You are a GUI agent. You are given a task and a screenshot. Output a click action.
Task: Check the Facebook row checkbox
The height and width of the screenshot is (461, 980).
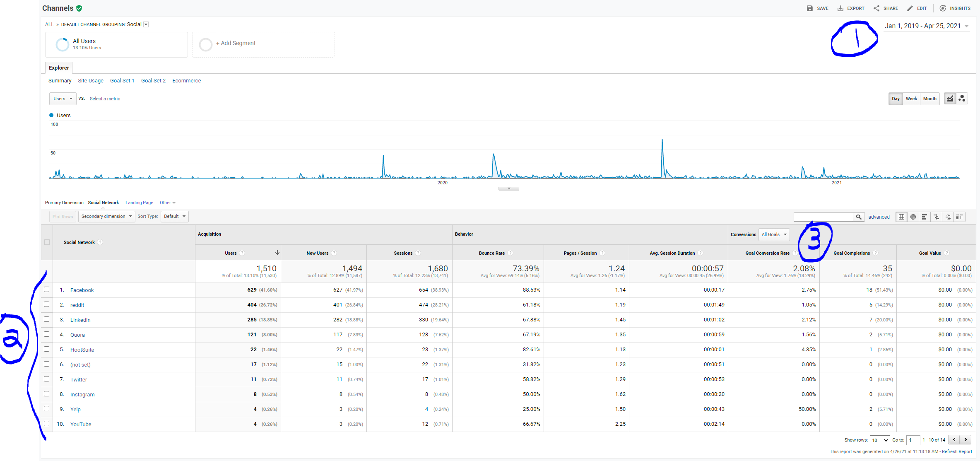(x=47, y=290)
